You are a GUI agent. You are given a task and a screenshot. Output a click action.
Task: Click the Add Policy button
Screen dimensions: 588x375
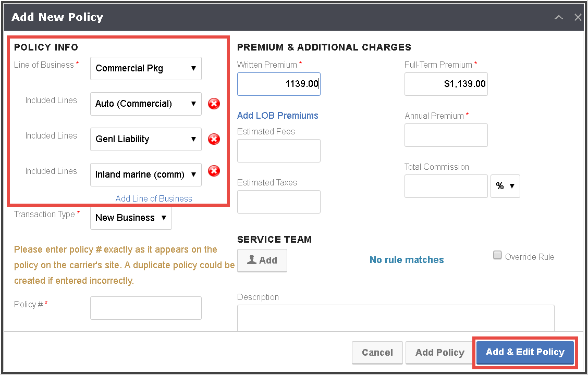(439, 353)
